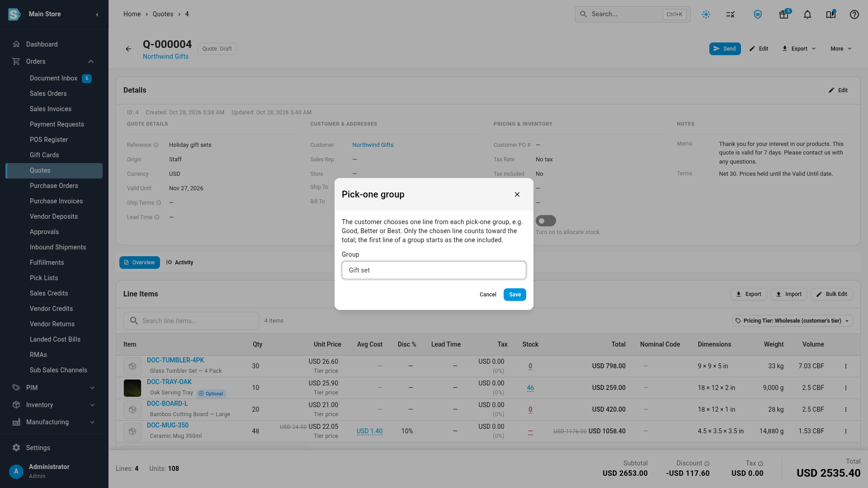Toggle the allocate stock switch
Image resolution: width=868 pixels, height=488 pixels.
click(x=546, y=221)
